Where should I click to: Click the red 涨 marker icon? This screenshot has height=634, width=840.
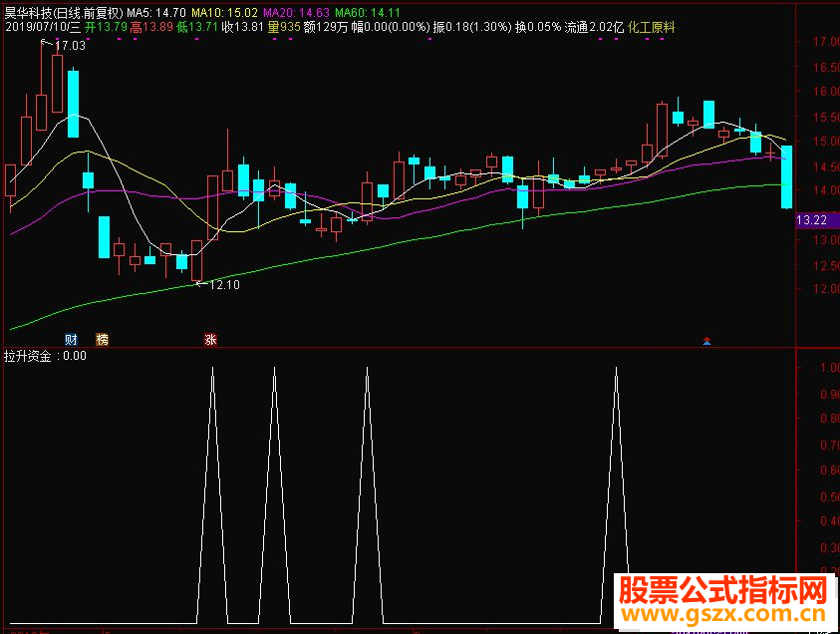[x=210, y=339]
